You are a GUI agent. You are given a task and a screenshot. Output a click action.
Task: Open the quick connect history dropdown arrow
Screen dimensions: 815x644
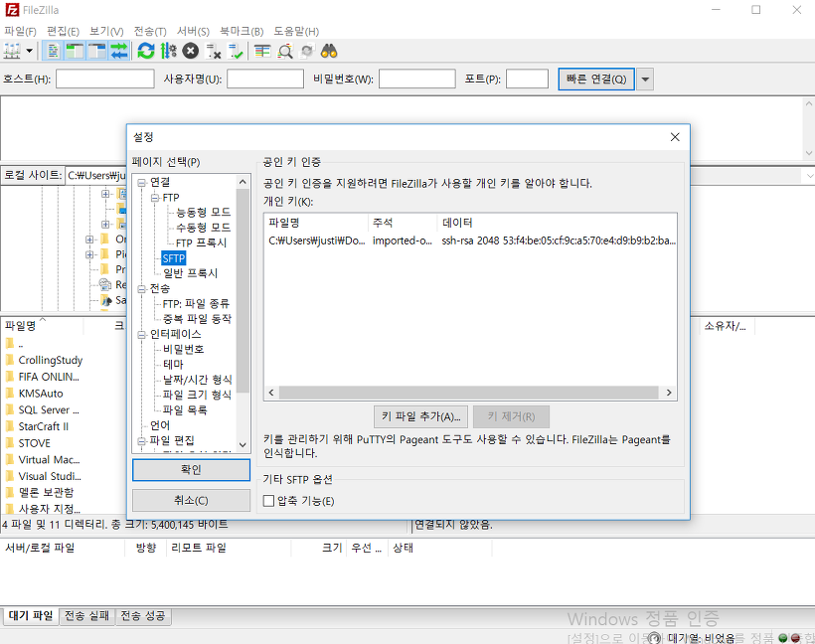[645, 80]
